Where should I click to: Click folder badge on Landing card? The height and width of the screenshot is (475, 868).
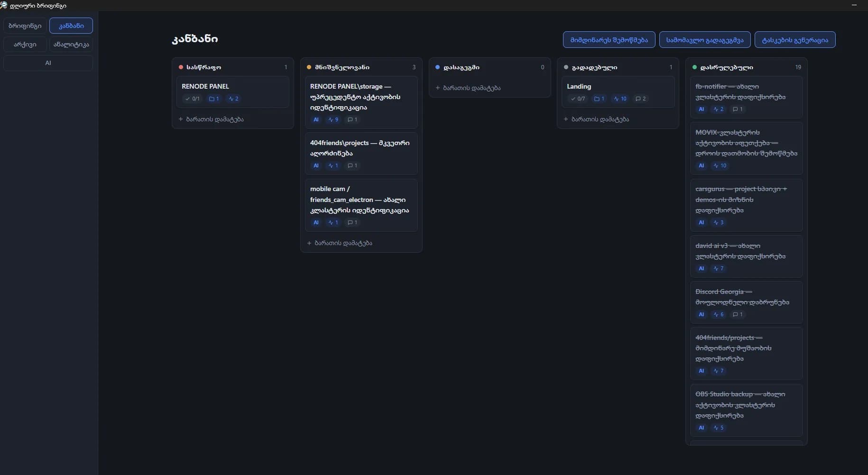[x=599, y=99]
